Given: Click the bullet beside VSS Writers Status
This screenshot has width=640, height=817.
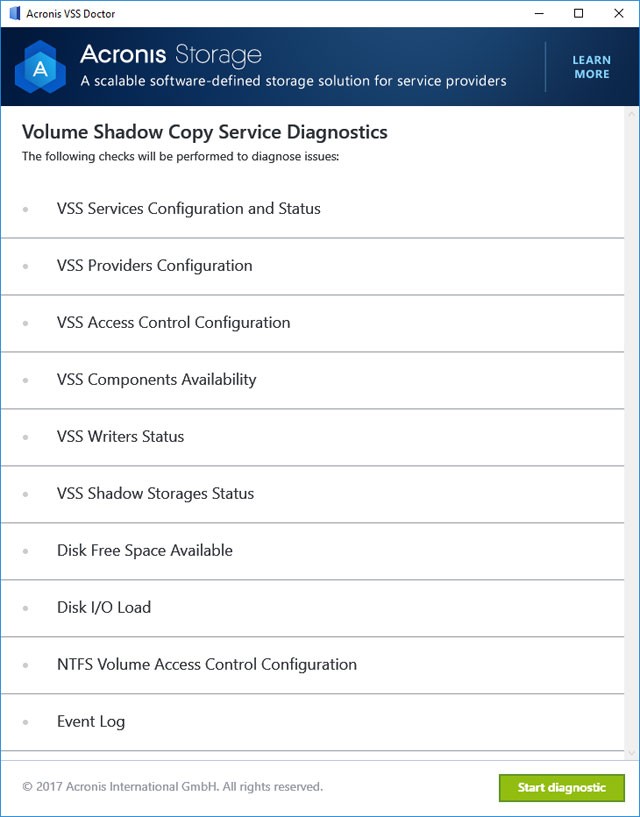Looking at the screenshot, I should click(25, 437).
